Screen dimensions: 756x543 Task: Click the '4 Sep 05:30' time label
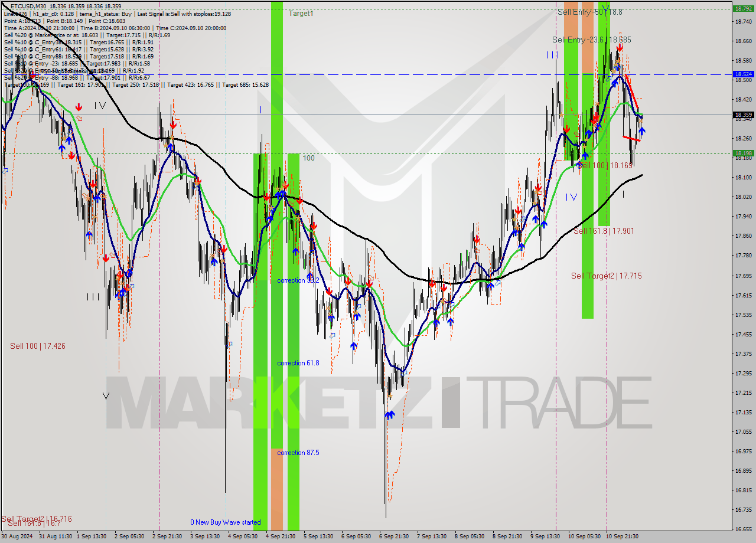(x=243, y=537)
